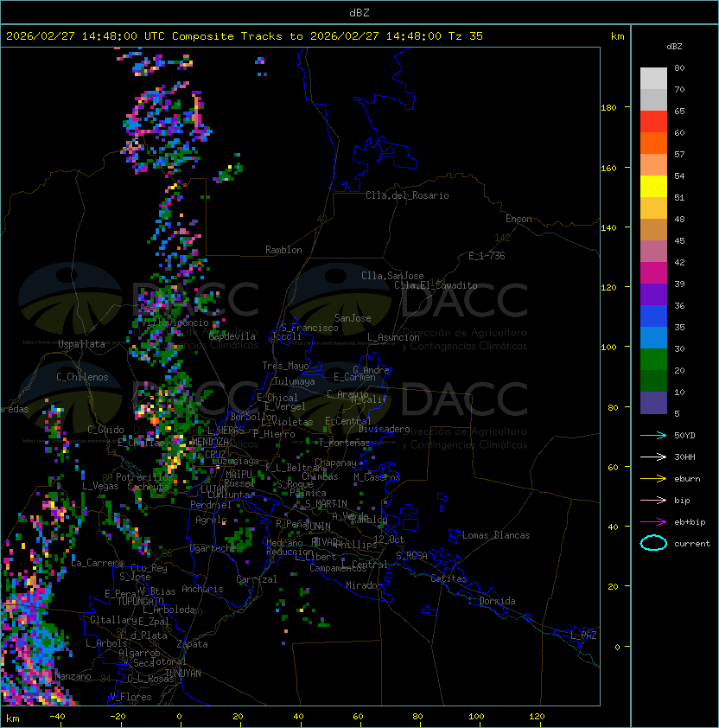719x728 pixels.
Task: Select the light gray 70-80 dBZ swatch
Action: (653, 79)
